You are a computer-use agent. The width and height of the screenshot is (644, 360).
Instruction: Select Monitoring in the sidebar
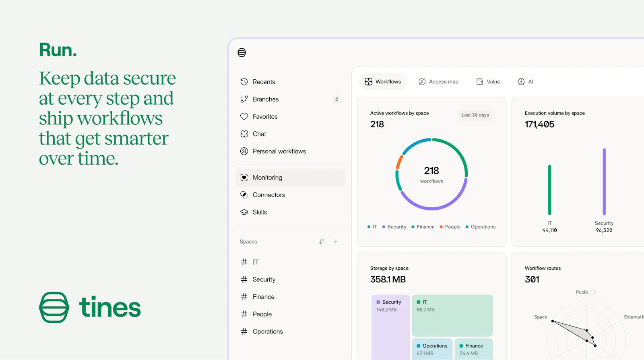point(290,177)
